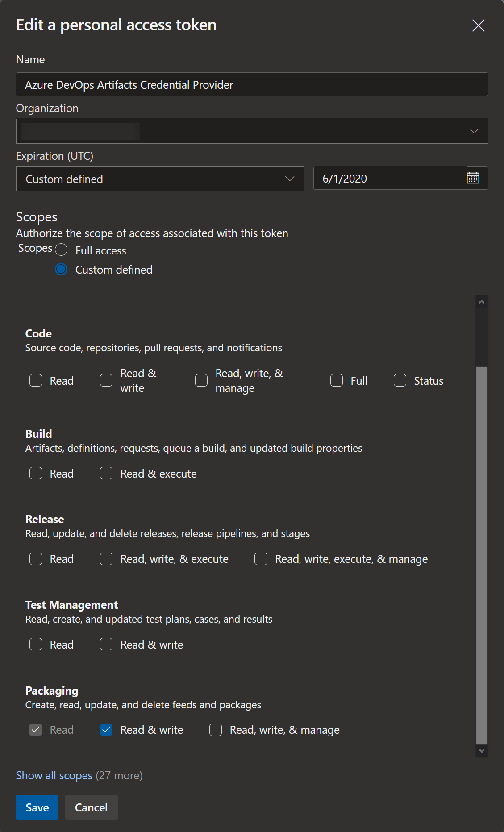Click the 6/1/2020 expiration date field
The width and height of the screenshot is (504, 832).
tap(400, 179)
